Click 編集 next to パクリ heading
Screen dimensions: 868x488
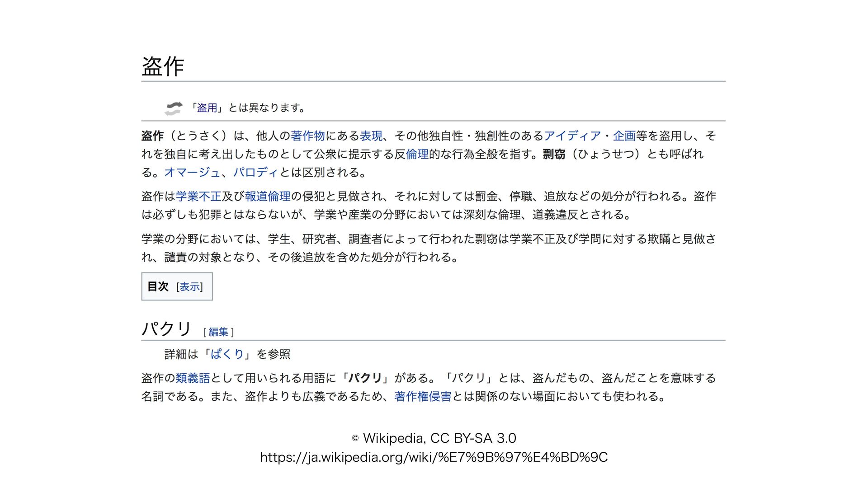tap(218, 332)
